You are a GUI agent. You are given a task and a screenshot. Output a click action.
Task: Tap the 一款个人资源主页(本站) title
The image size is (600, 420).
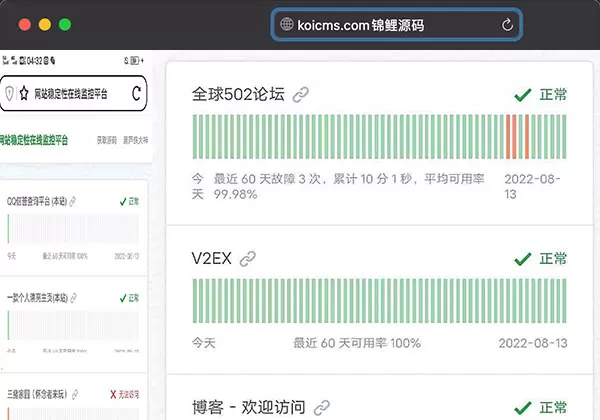click(37, 298)
